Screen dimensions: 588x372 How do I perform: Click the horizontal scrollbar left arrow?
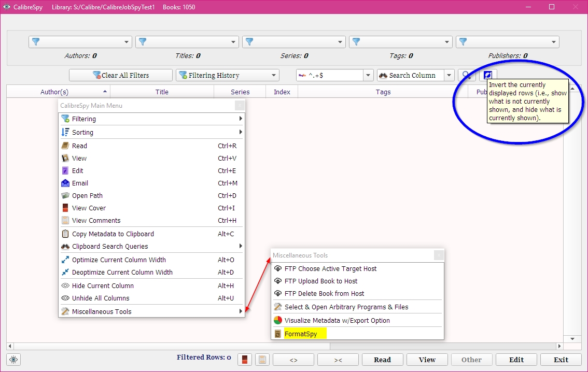coord(10,346)
